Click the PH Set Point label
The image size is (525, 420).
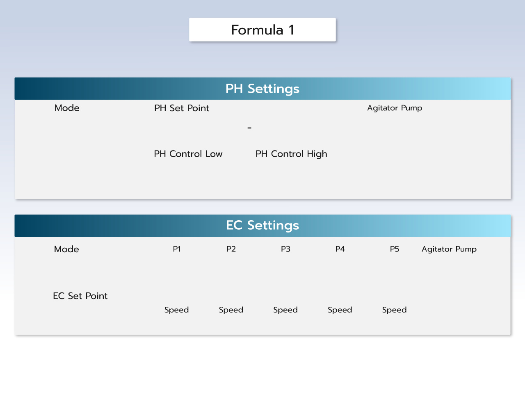tap(182, 108)
